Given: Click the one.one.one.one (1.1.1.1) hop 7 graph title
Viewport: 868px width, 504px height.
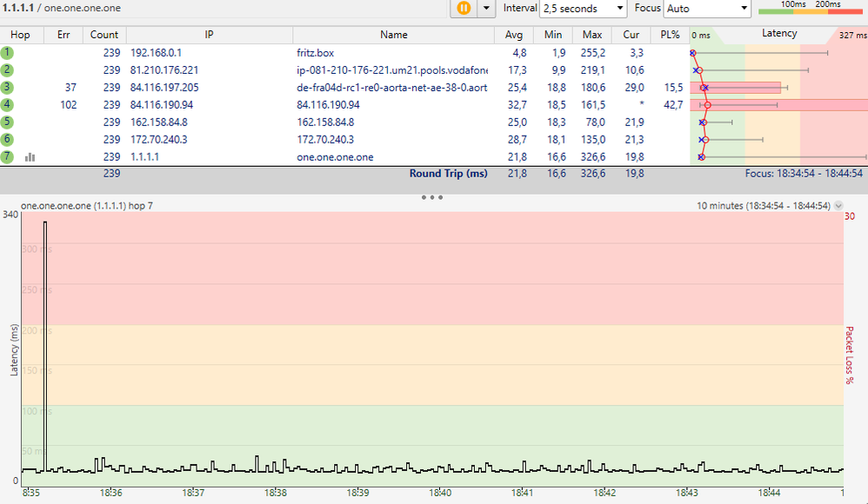Looking at the screenshot, I should (87, 206).
